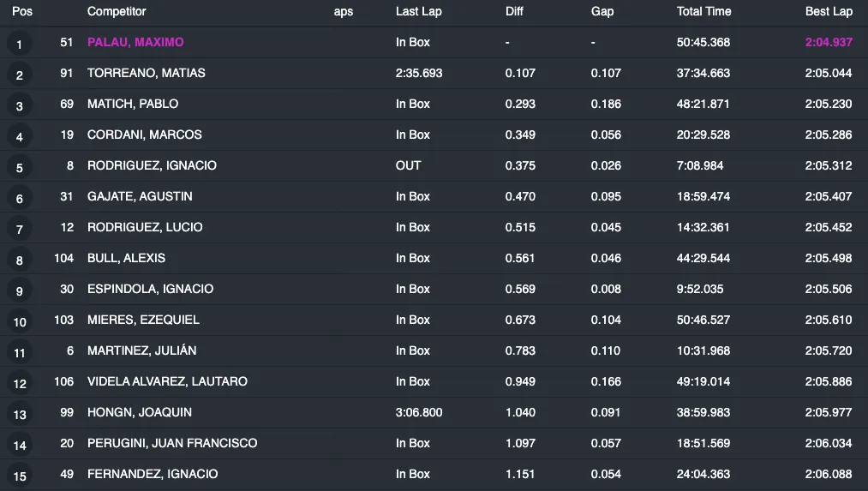Open competitor TORREANO, MATIAS
The image size is (868, 491).
(146, 73)
